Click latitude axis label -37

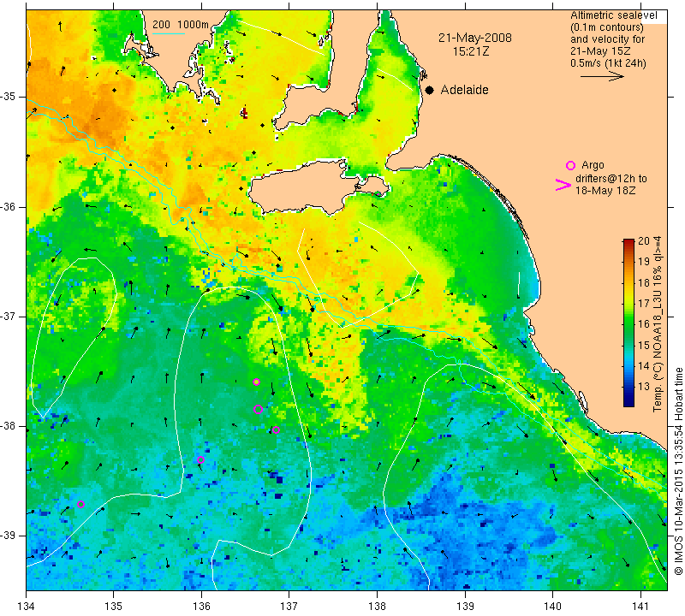pyautogui.click(x=9, y=316)
